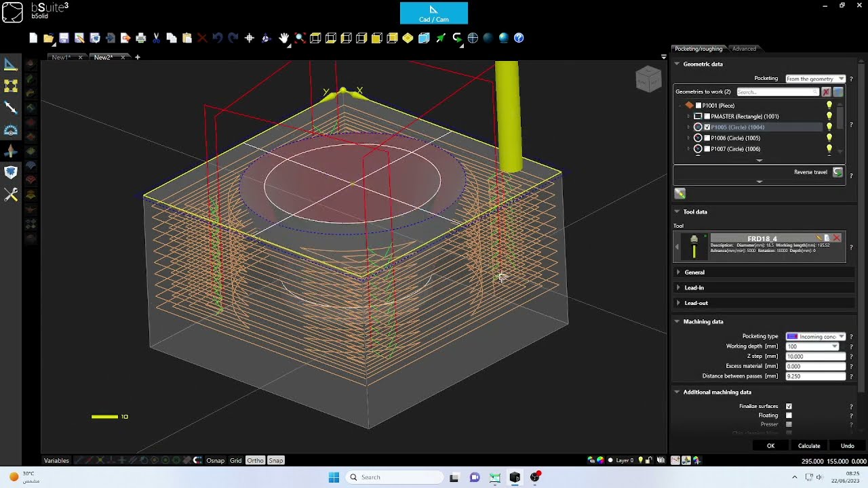Screen dimensions: 868x488
Task: Click the view cube in viewport corner
Action: [648, 79]
